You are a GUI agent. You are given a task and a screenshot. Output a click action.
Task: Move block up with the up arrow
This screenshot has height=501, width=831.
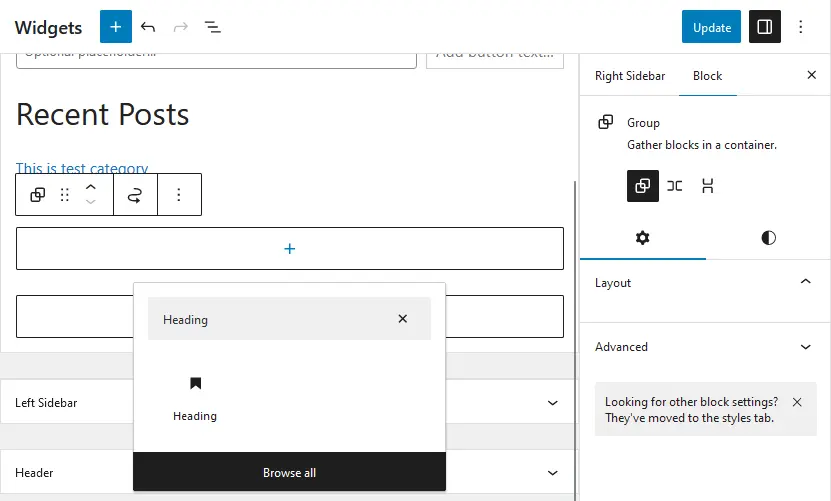tap(91, 187)
